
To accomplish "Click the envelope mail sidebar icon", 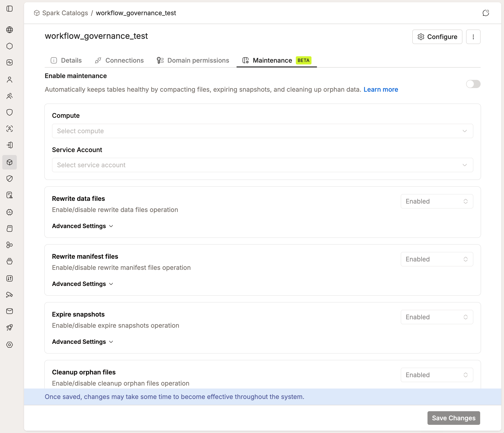I will point(10,311).
